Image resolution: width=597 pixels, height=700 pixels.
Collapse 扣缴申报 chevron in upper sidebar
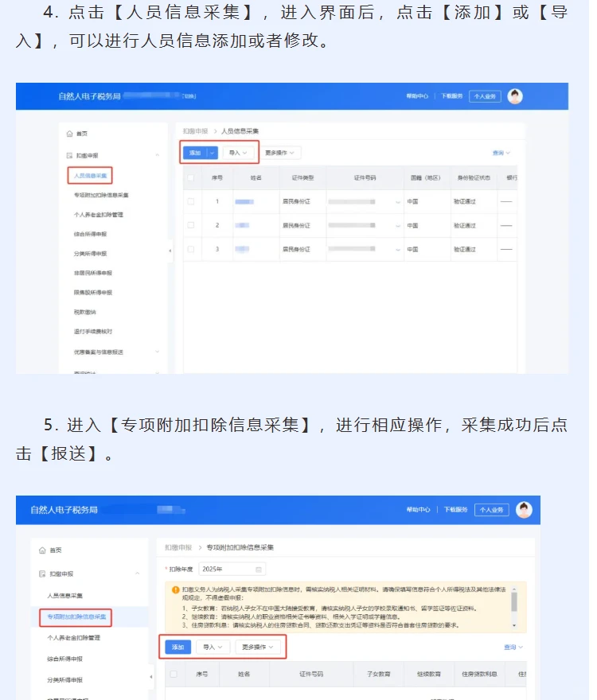[x=158, y=155]
